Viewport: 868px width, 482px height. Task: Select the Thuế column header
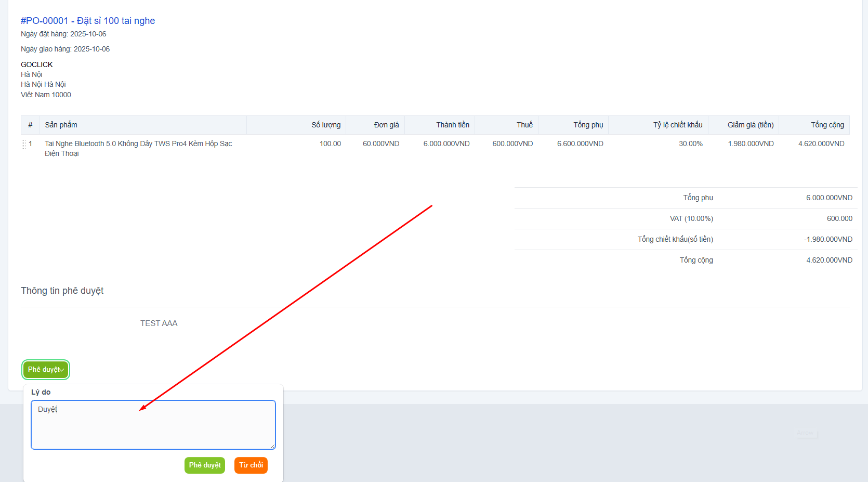tap(524, 125)
